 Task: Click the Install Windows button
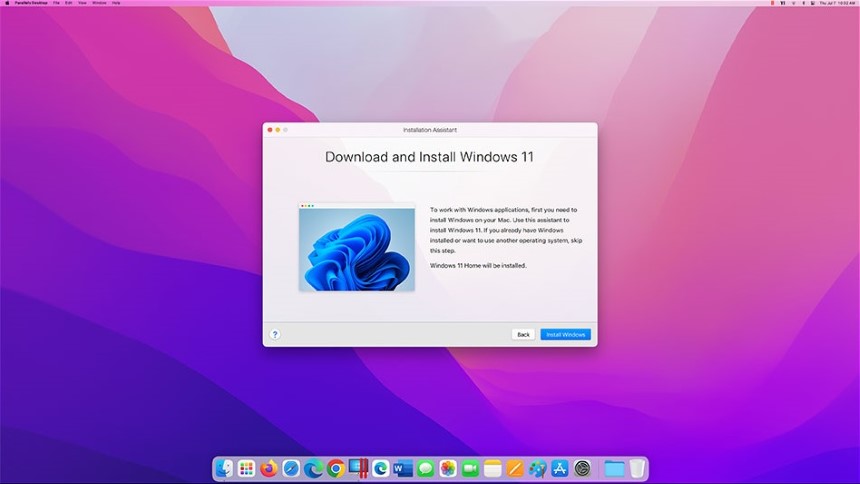pos(565,334)
